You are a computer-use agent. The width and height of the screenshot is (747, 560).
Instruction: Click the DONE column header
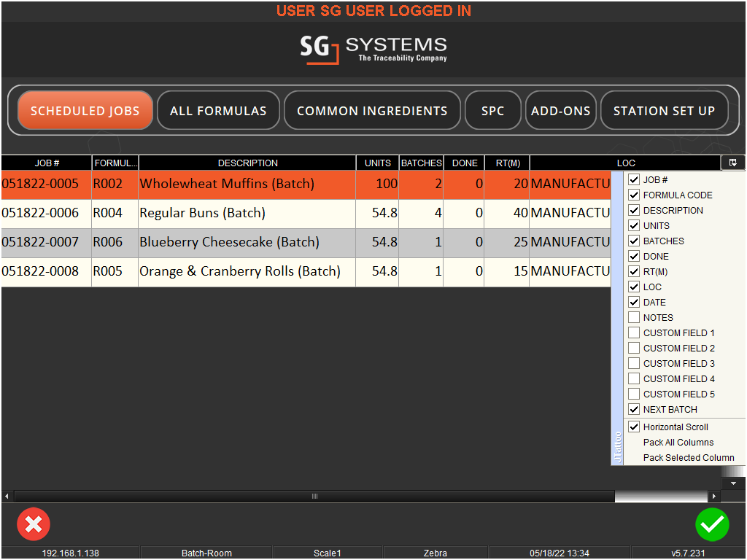click(464, 163)
